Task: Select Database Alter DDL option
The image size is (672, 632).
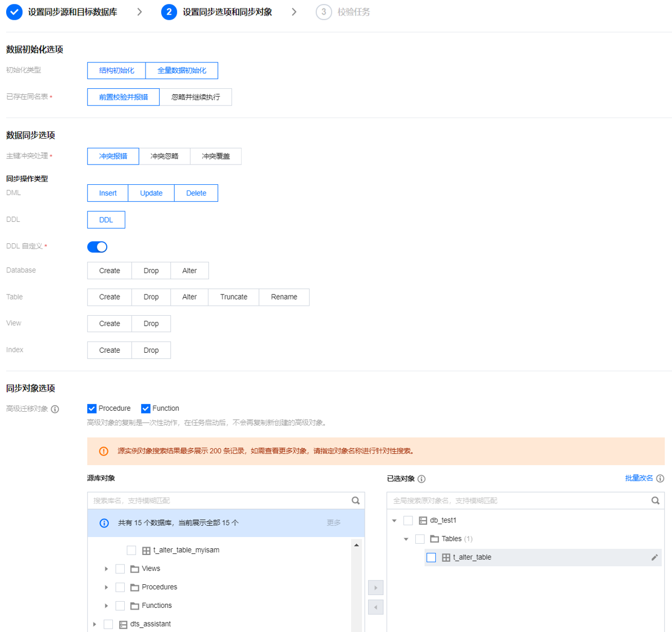Action: [189, 271]
